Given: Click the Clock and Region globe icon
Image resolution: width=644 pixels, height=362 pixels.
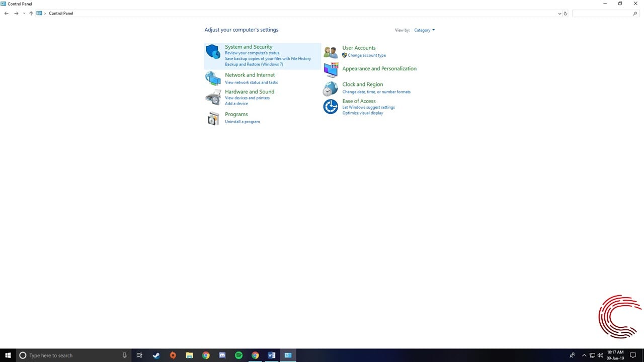Looking at the screenshot, I should click(x=330, y=88).
